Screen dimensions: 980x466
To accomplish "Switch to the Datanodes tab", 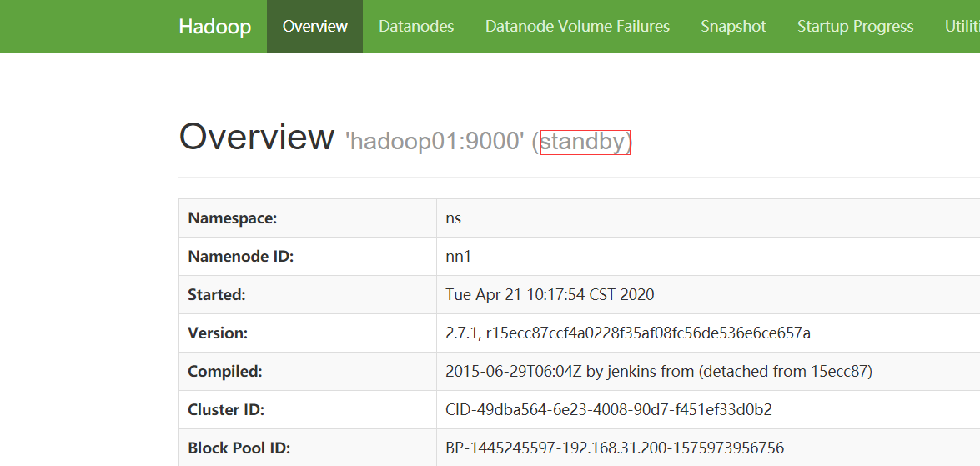I will [x=416, y=27].
